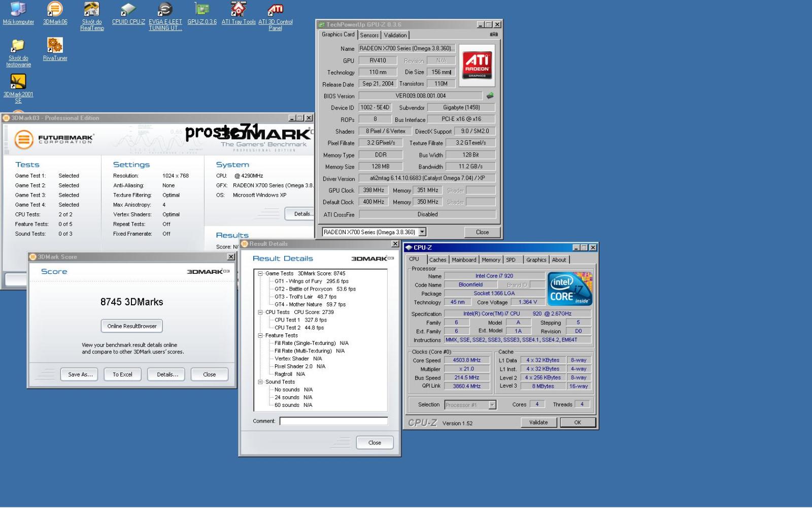Viewport: 812px width, 508px height.
Task: Open the Skrót do testowanie folder
Action: 18,52
